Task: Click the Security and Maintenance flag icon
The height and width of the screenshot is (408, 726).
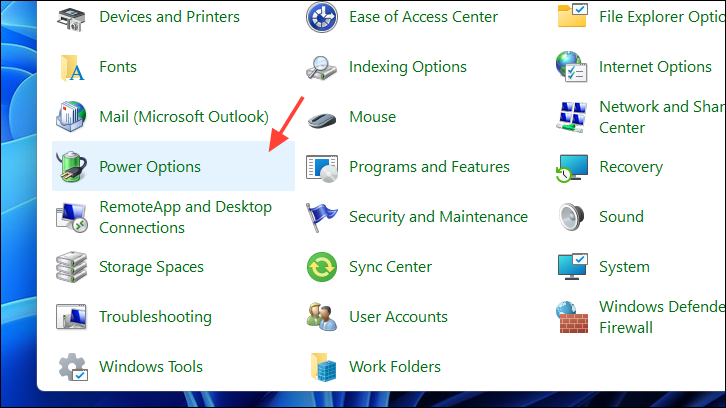Action: pyautogui.click(x=322, y=217)
